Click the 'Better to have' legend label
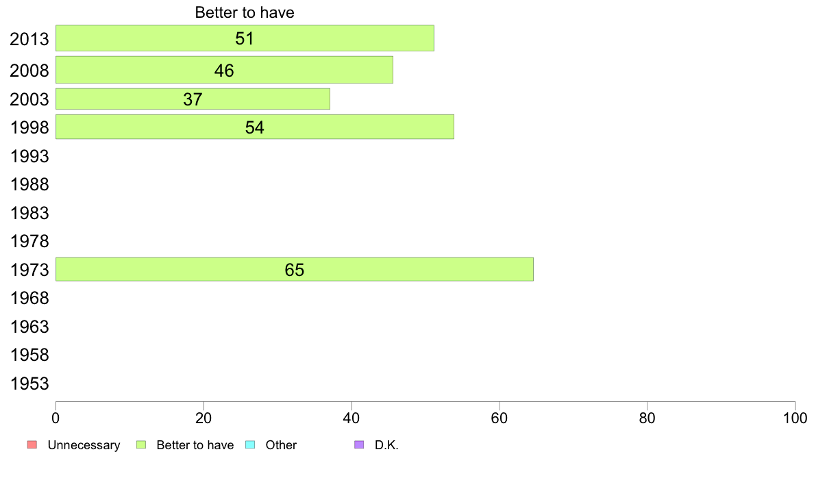Screen dimensions: 814x504 pos(195,445)
